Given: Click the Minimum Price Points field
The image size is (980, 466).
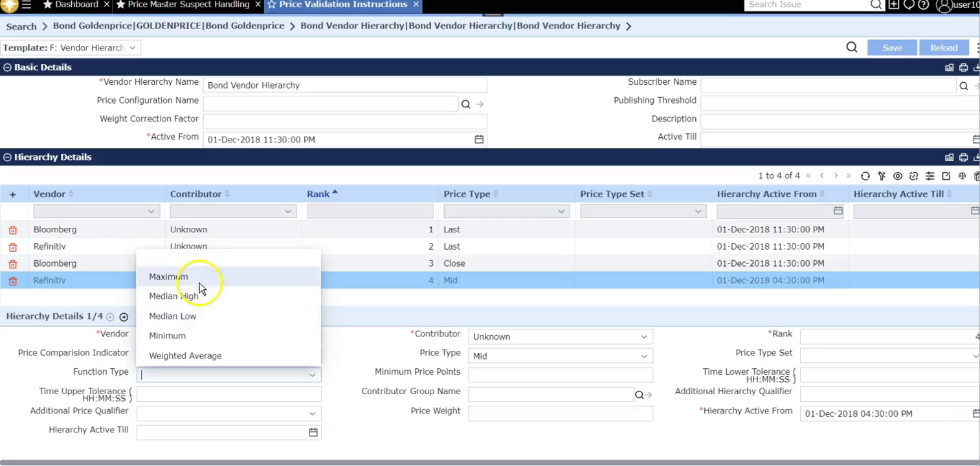Looking at the screenshot, I should [561, 375].
